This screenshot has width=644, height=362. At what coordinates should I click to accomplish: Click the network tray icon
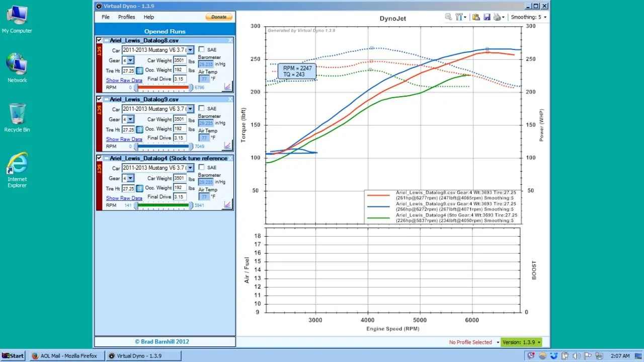point(599,356)
